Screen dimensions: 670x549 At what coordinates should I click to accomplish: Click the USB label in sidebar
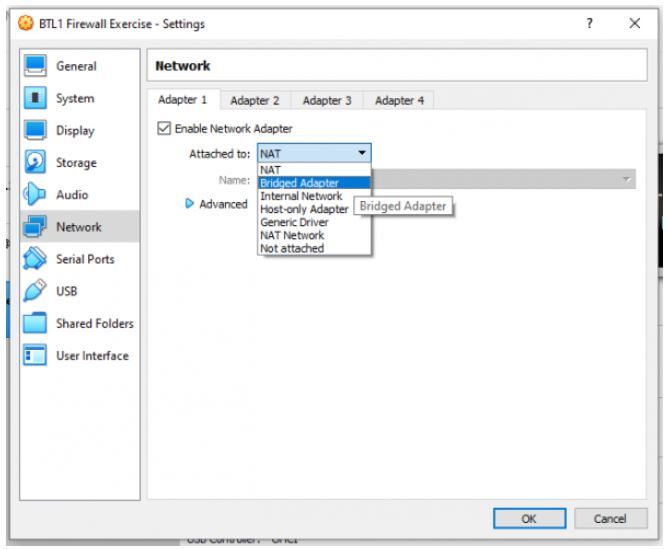pos(67,291)
